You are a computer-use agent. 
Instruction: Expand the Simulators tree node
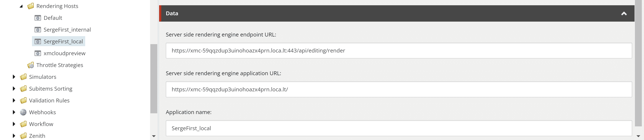pos(14,77)
